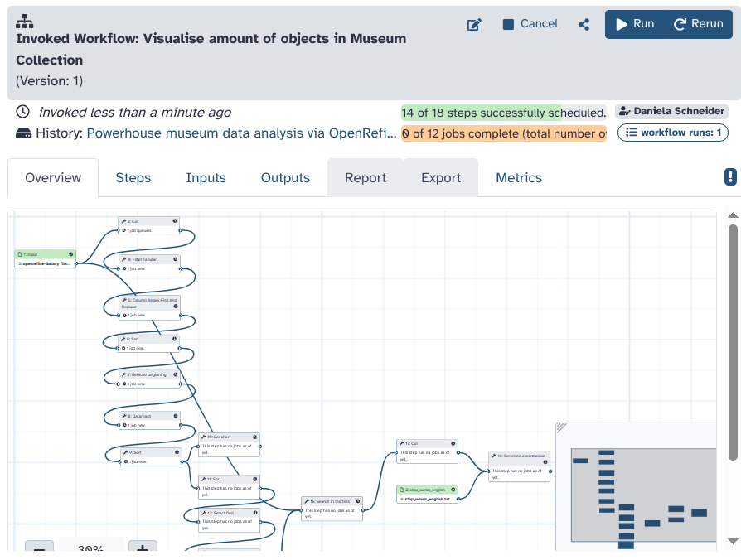Open the Inputs tab

pyautogui.click(x=206, y=178)
